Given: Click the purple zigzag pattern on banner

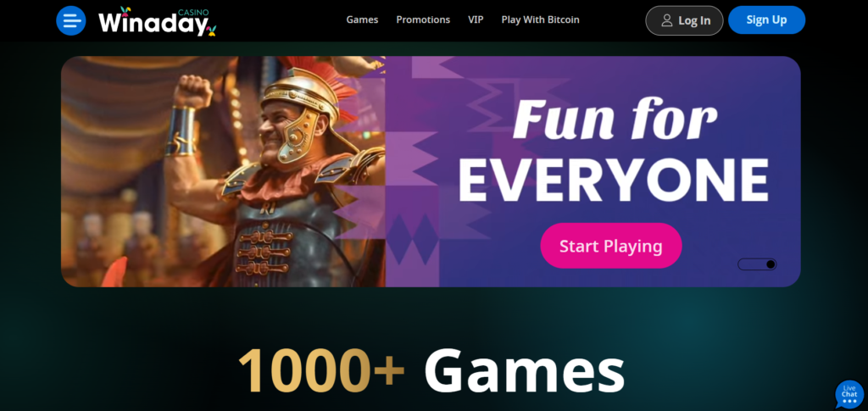Looking at the screenshot, I should pos(413,171).
